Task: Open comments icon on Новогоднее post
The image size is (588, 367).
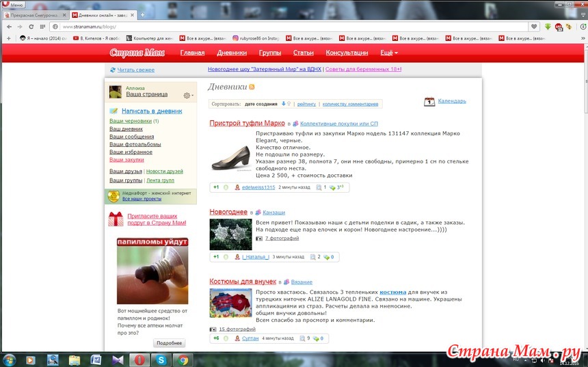Action: click(327, 257)
